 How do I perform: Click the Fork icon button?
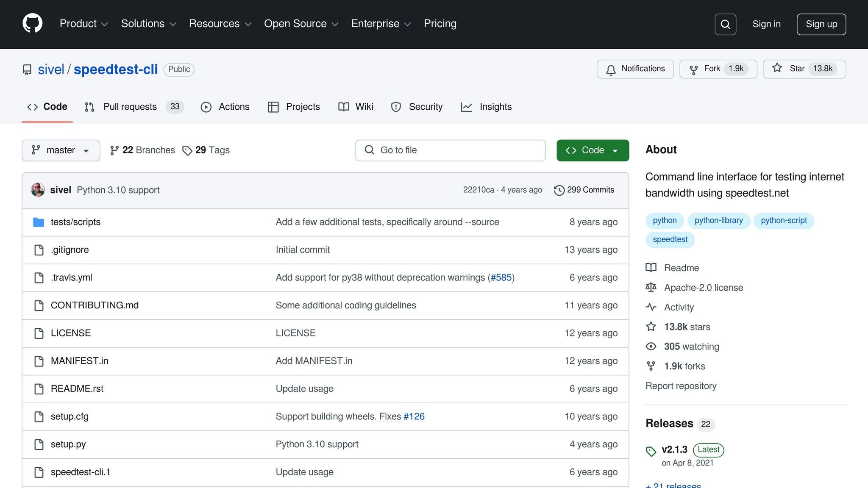(x=693, y=69)
